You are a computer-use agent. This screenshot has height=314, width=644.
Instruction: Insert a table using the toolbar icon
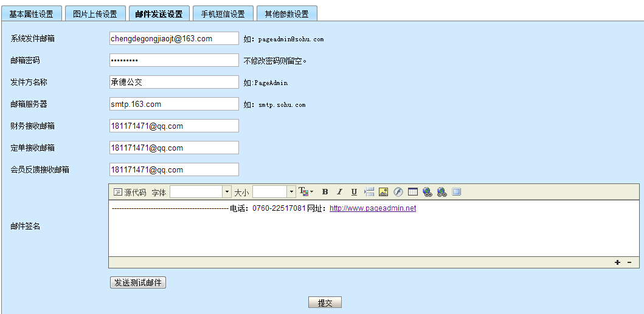[413, 192]
